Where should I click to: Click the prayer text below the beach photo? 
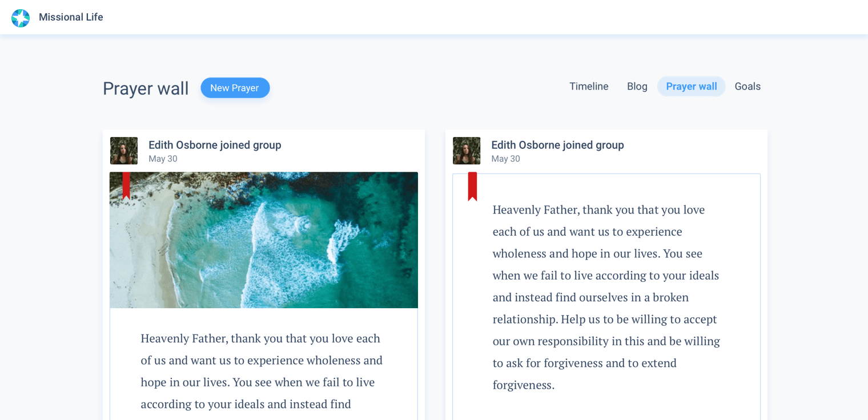[x=262, y=371]
